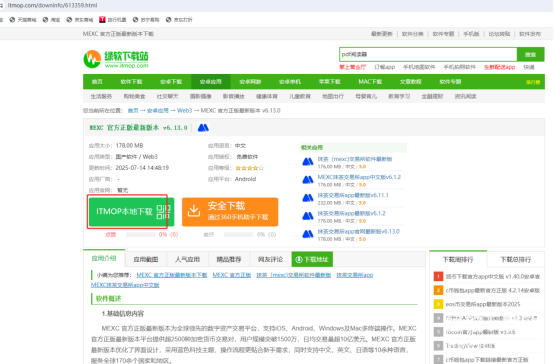Click the 安卓应用 breadcrumb link
This screenshot has height=364, width=554.
pyautogui.click(x=158, y=111)
